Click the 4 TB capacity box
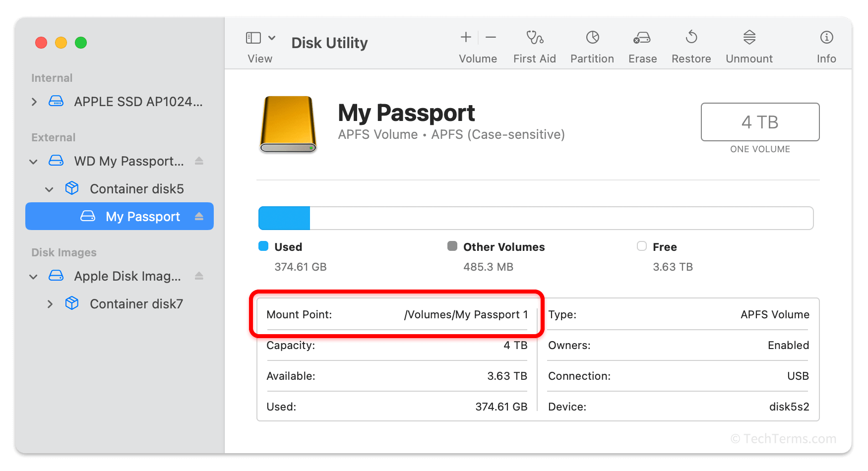The width and height of the screenshot is (868, 471). pos(760,122)
